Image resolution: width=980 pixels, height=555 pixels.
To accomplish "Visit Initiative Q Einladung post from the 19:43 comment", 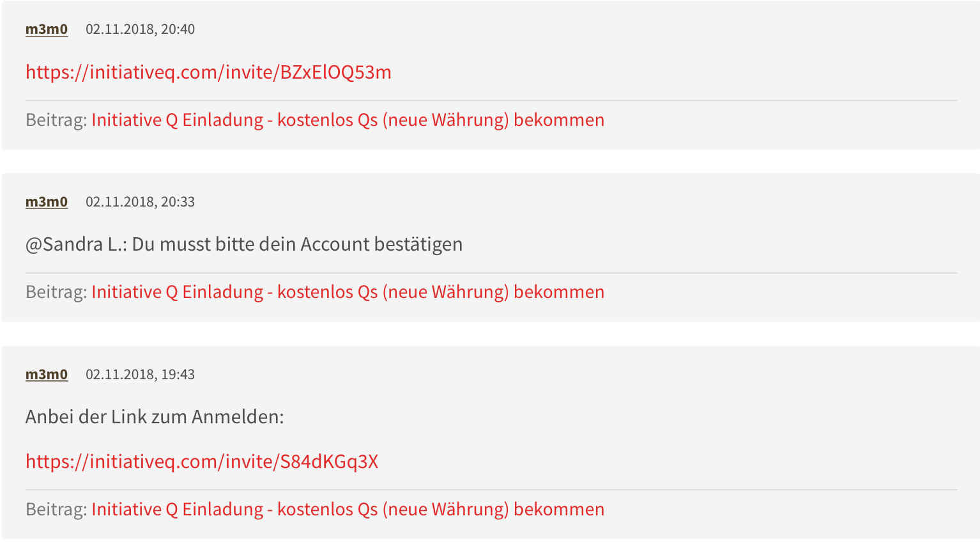I will click(348, 510).
